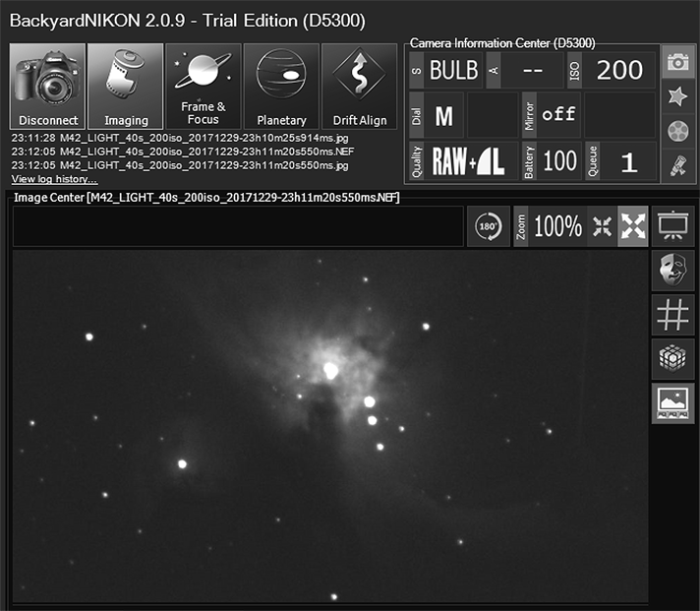Screen dimensions: 700x611
Task: Open the Planetary mode
Action: [x=281, y=87]
